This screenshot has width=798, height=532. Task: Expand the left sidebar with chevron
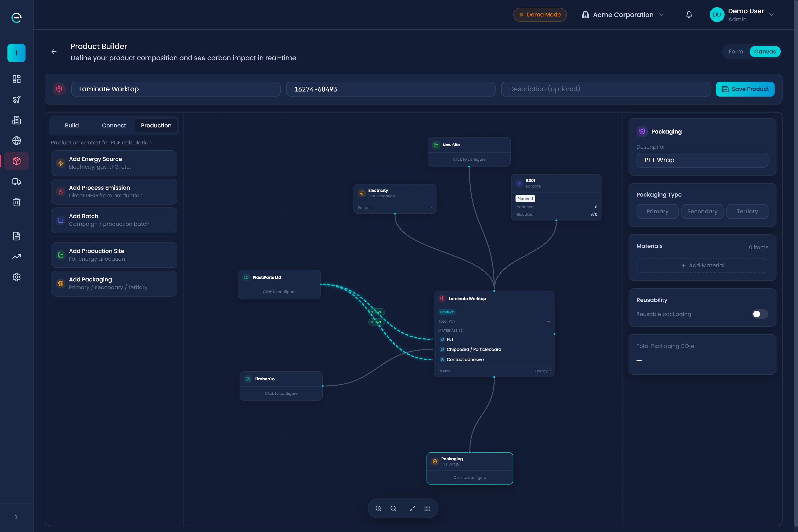16,517
